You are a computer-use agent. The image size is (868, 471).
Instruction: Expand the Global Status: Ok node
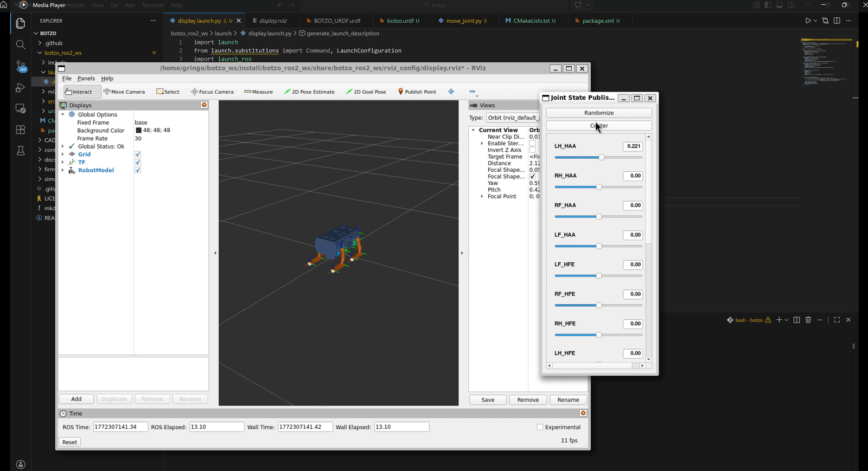(x=63, y=146)
